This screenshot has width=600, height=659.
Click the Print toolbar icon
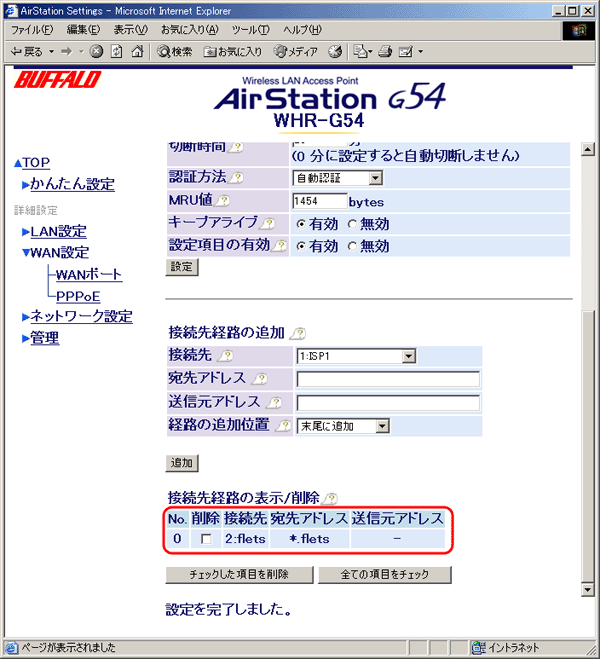pyautogui.click(x=384, y=51)
